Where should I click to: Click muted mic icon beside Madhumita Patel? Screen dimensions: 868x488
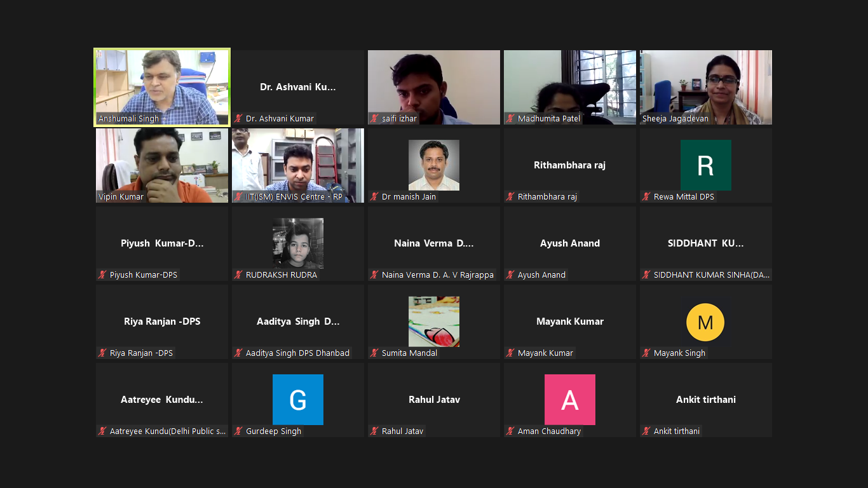[x=510, y=119]
